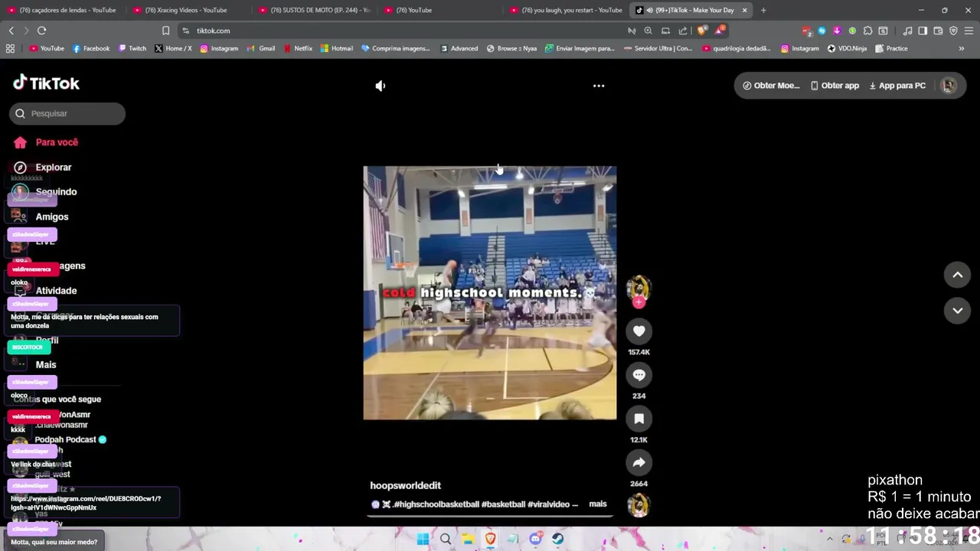980x551 pixels.
Task: Open the VDO.Ninja bookmark
Action: pyautogui.click(x=847, y=48)
